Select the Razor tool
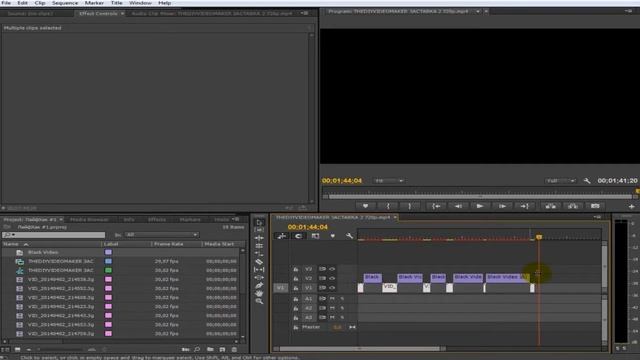Viewport: 640px width, 360px height. pyautogui.click(x=259, y=262)
